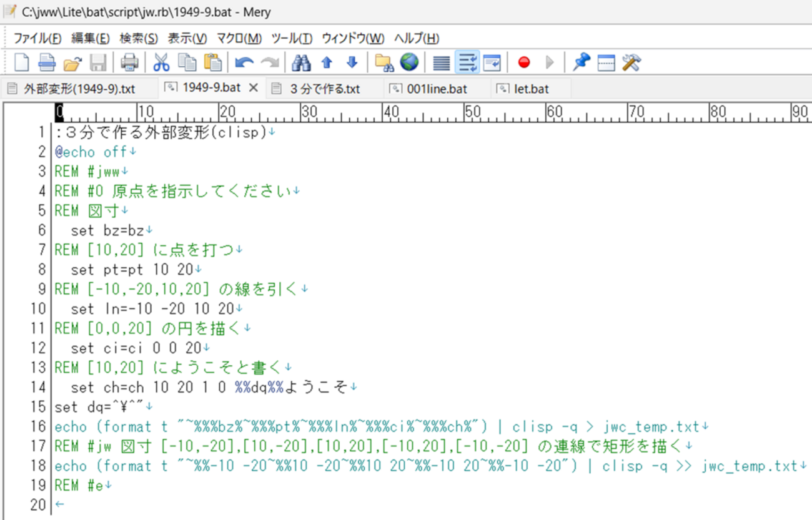Viewport: 812px width, 520px height.
Task: Copy selection with the copy icon
Action: [x=187, y=62]
